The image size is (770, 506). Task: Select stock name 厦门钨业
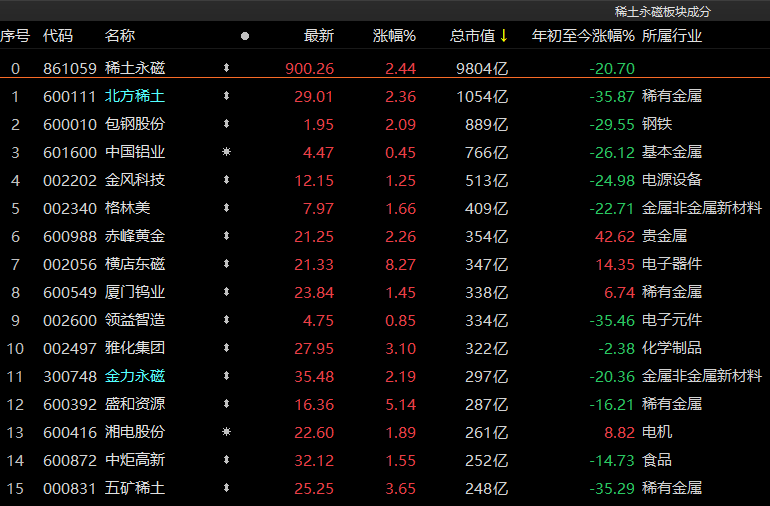(135, 292)
